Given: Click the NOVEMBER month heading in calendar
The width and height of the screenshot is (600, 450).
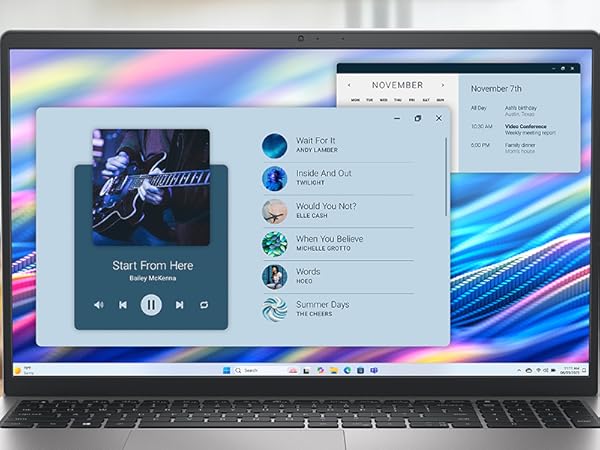Looking at the screenshot, I should click(397, 85).
